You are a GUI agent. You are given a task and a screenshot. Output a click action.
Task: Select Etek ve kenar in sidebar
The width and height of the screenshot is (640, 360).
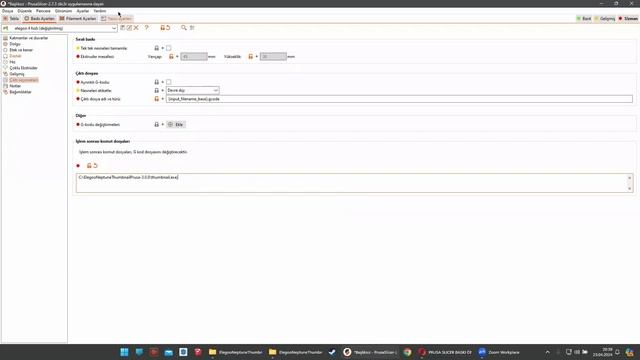coord(21,50)
